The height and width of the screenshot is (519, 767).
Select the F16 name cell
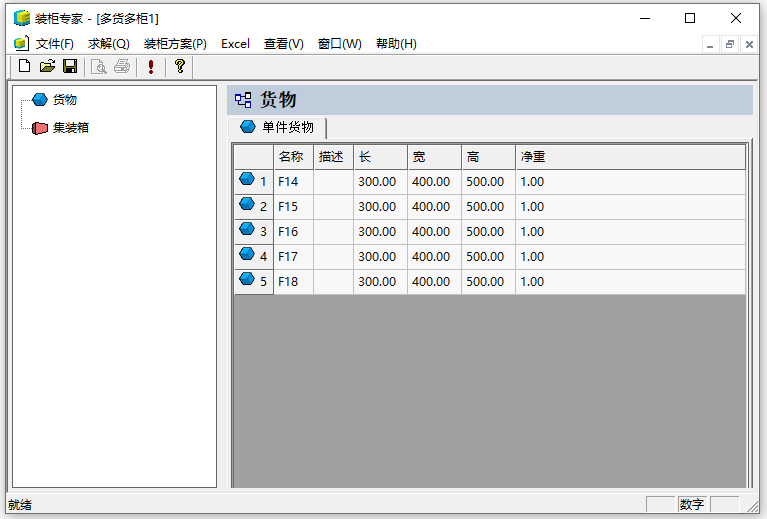pyautogui.click(x=293, y=232)
